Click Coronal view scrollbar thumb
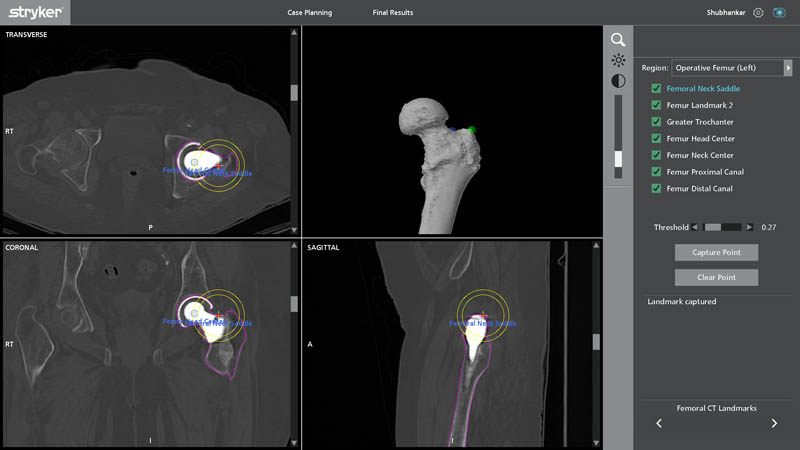 (x=294, y=304)
